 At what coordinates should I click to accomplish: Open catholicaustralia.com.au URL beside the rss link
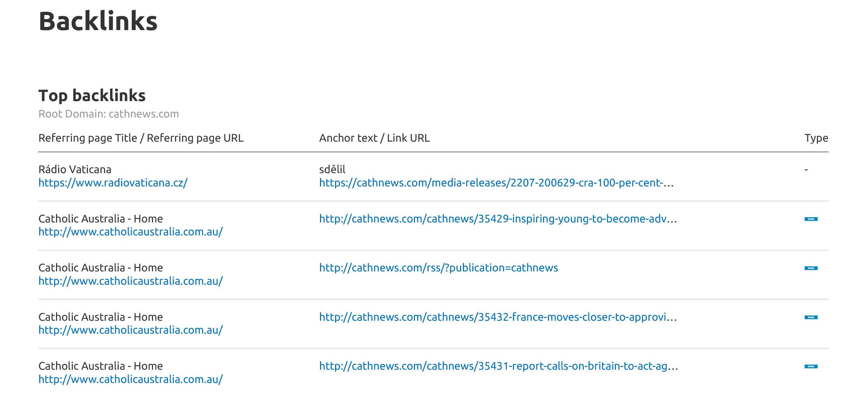130,281
